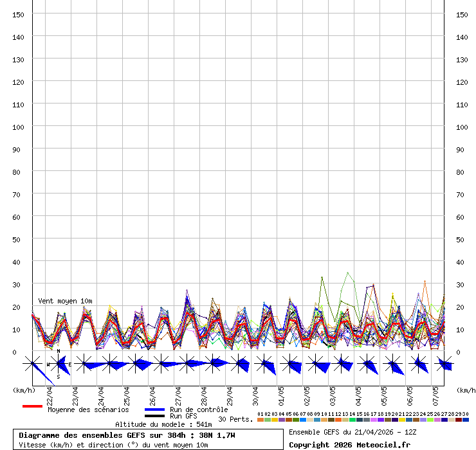Click the red Moyenne des scénarios legend line
This screenshot has width=476, height=450.
(x=32, y=406)
